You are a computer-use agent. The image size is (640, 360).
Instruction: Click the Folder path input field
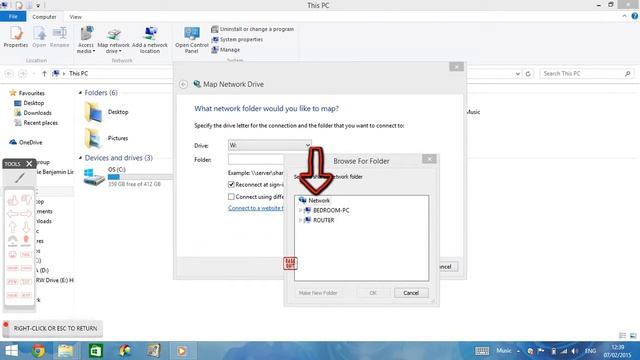click(256, 160)
